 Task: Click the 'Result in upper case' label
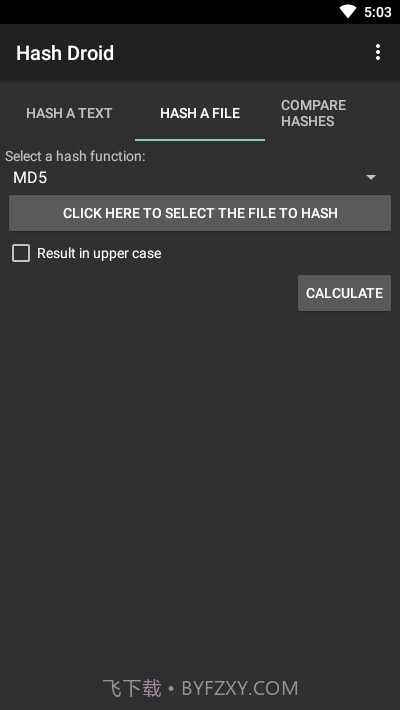[x=99, y=253]
